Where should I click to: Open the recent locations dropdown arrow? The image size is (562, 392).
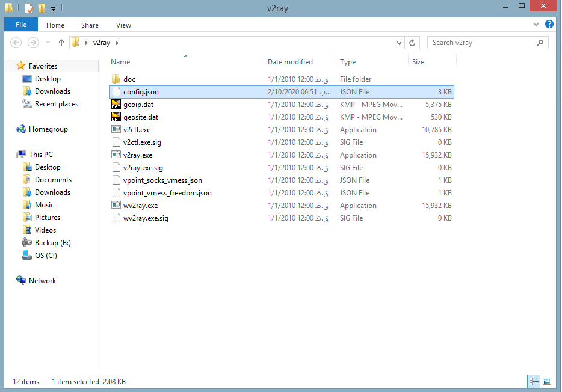48,43
